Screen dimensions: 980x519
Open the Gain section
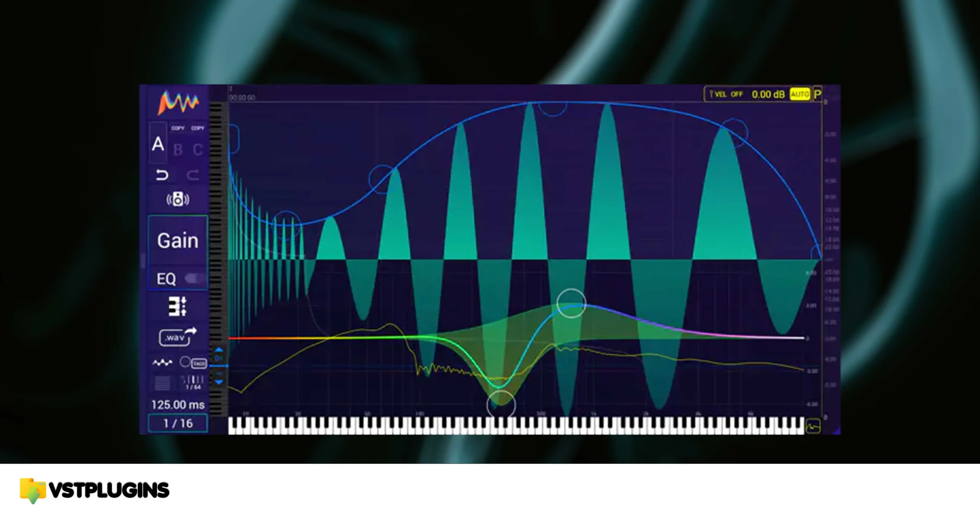pos(178,241)
